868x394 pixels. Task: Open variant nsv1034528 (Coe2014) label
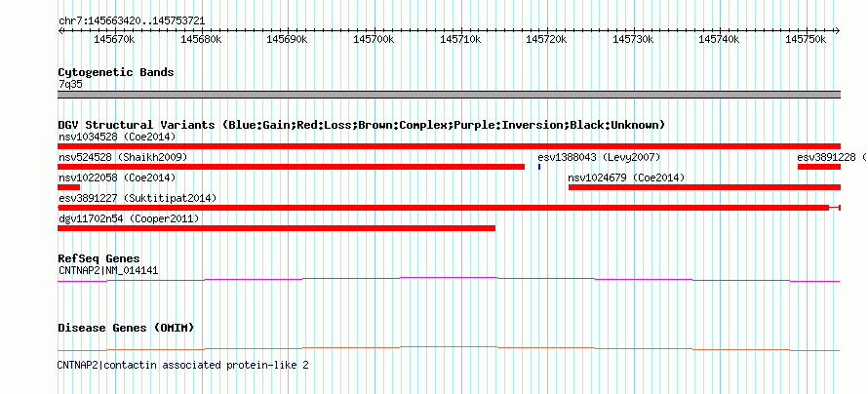coord(117,137)
